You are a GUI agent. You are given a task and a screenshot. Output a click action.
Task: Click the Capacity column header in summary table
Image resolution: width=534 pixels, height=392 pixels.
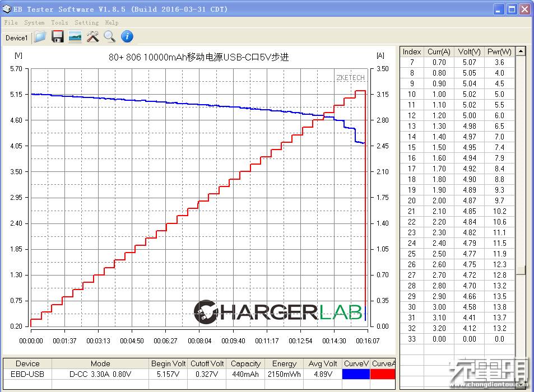point(245,364)
